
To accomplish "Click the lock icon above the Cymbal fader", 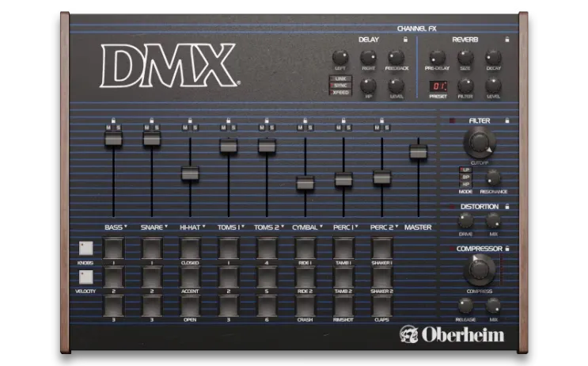I will point(305,121).
